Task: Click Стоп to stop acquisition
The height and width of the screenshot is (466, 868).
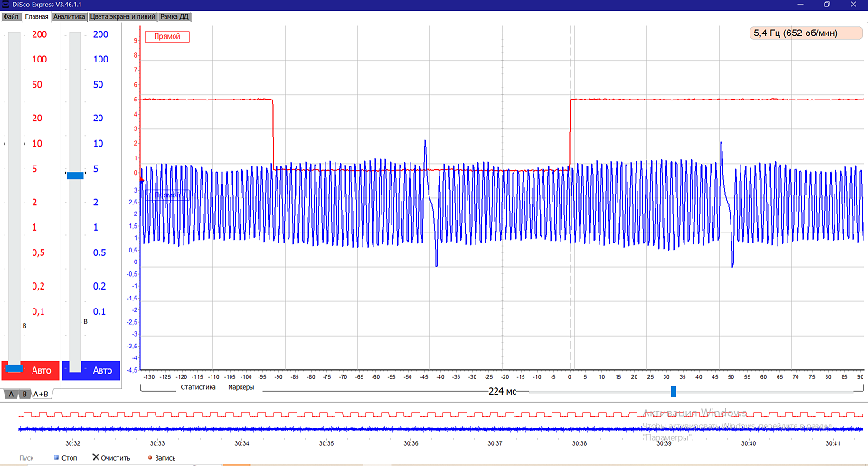Action: coord(65,458)
